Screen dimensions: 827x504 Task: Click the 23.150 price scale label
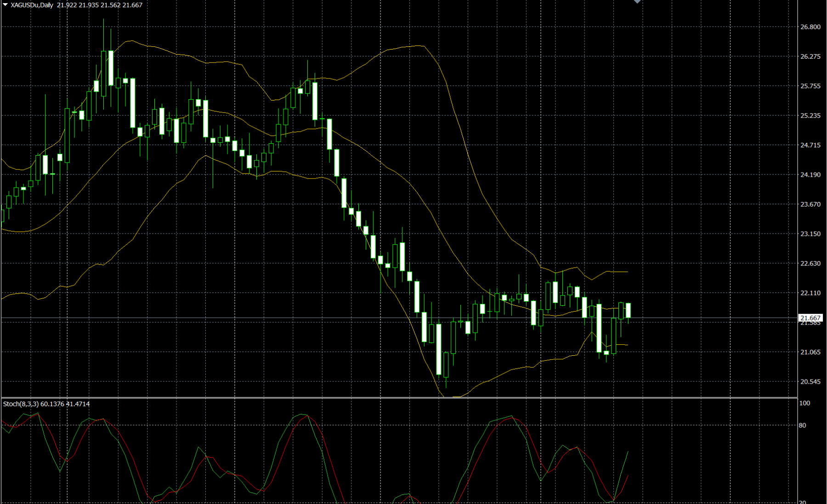[x=810, y=234]
